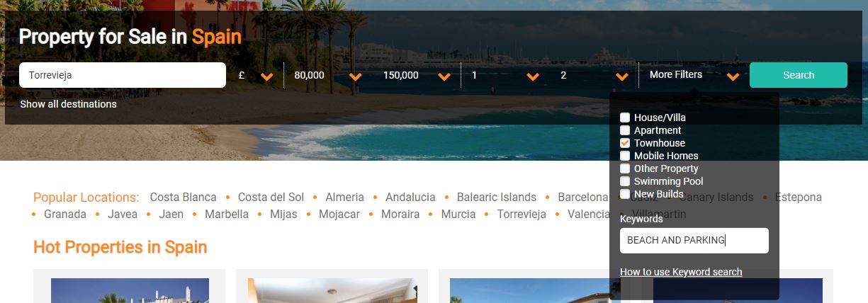
Task: Select the New Builds checkbox
Action: pyautogui.click(x=625, y=194)
